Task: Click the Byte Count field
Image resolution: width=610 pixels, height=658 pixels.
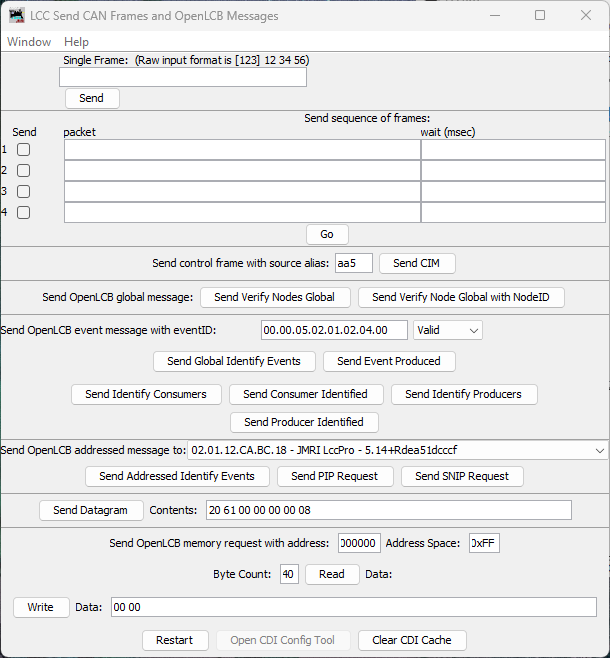Action: pyautogui.click(x=289, y=574)
